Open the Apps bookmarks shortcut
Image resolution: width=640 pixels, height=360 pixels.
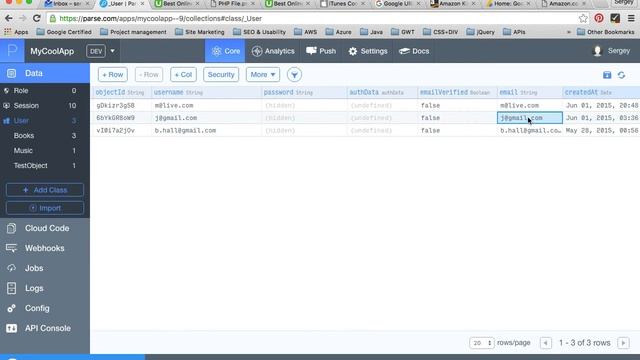(16, 32)
